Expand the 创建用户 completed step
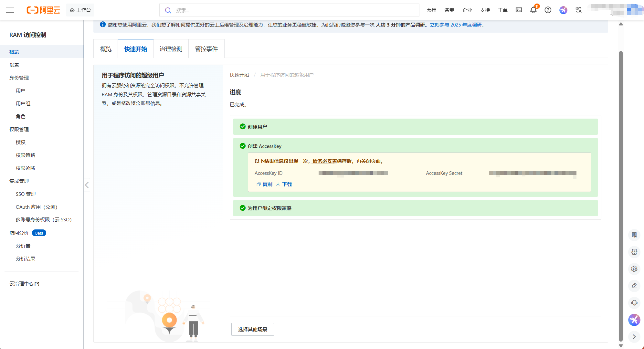644x349 pixels. (x=257, y=127)
